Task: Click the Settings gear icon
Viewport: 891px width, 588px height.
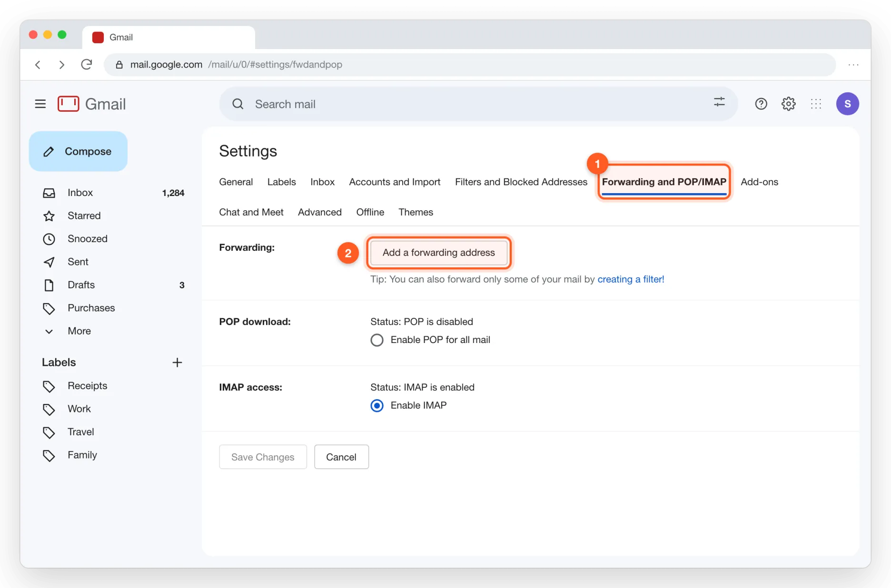Action: pyautogui.click(x=789, y=104)
